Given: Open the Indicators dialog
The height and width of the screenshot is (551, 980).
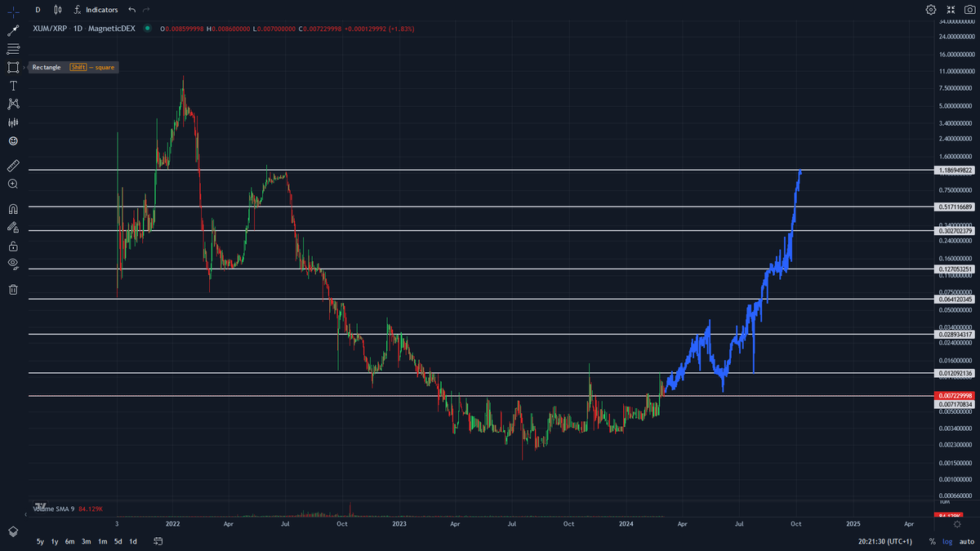Looking at the screenshot, I should point(96,10).
